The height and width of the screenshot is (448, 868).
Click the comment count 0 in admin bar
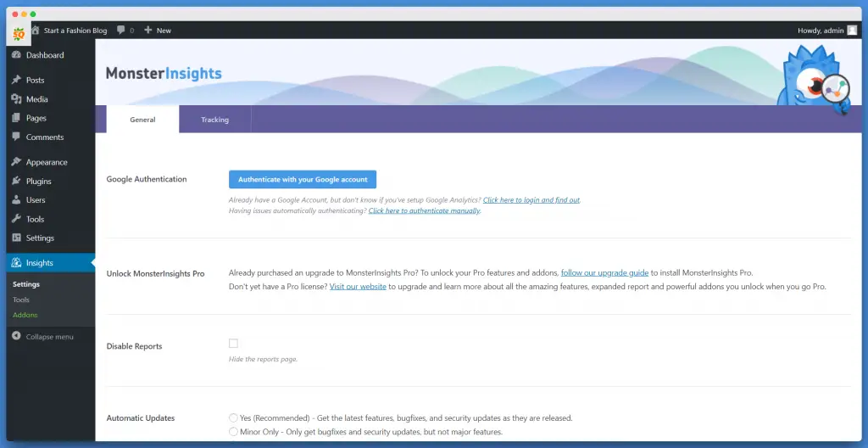point(131,31)
